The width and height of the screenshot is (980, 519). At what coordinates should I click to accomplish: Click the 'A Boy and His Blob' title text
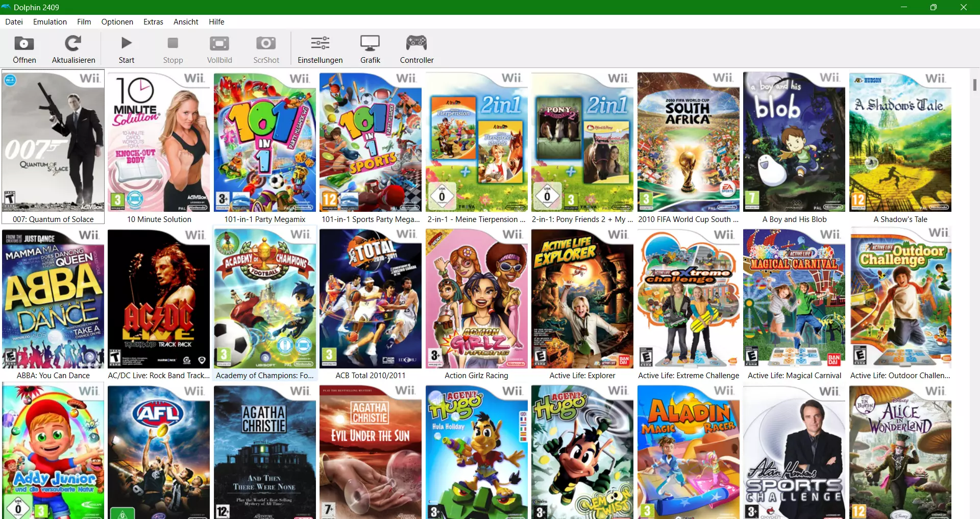[x=794, y=219]
